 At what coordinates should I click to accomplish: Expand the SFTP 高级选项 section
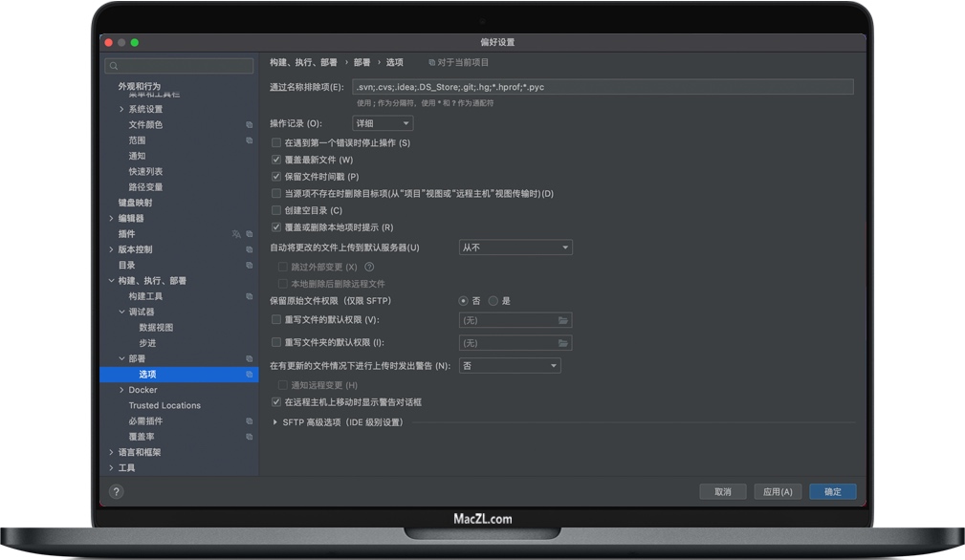coord(277,420)
